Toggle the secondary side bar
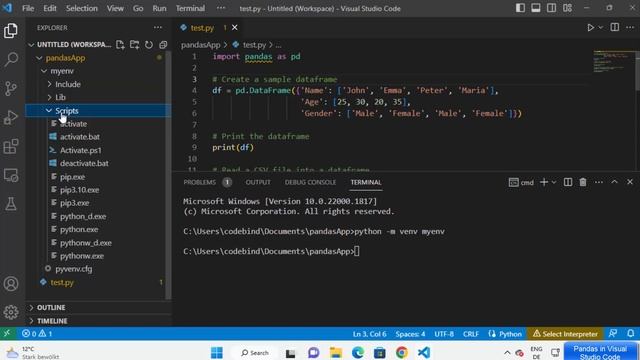 tap(551, 8)
